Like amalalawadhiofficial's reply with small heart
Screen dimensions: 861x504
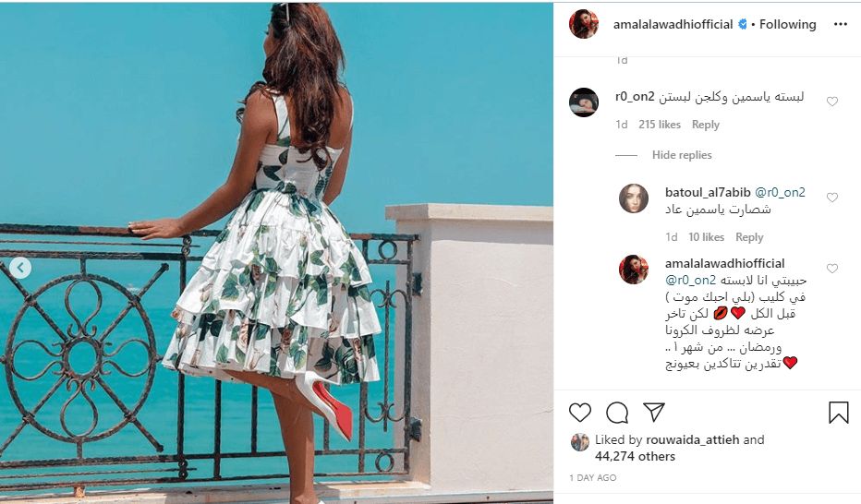click(831, 269)
